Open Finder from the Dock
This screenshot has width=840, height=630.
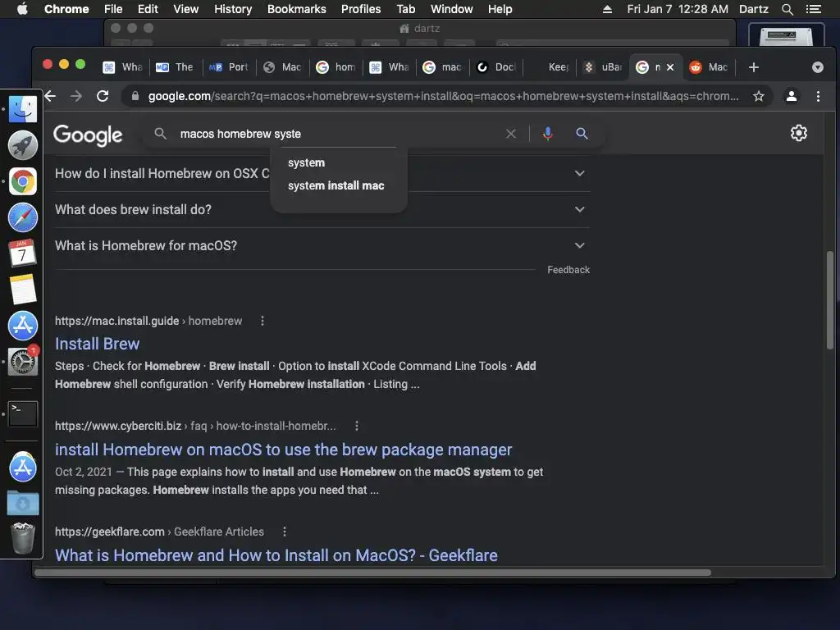coord(22,109)
